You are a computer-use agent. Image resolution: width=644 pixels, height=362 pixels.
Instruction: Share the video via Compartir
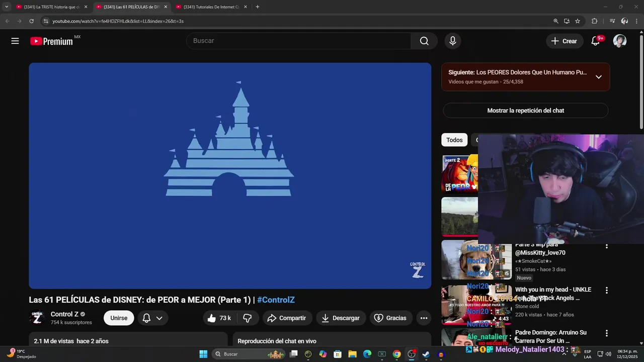[x=287, y=318]
